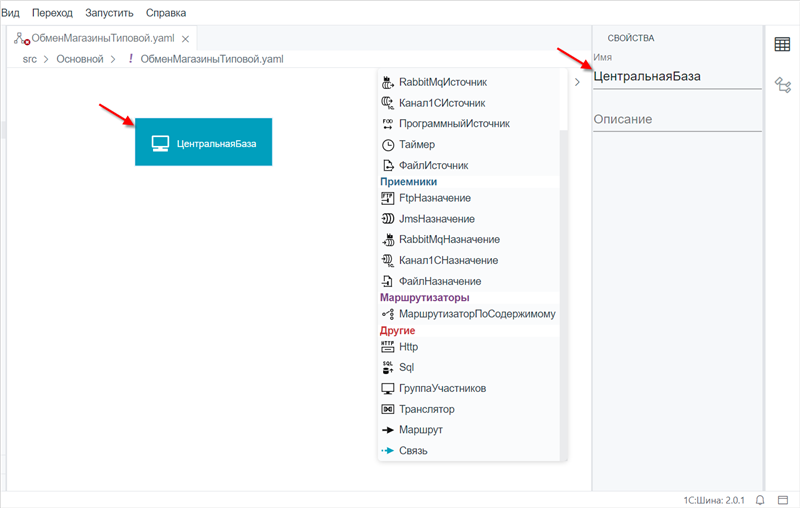Choose the RabbitMqНазначение icon

coord(388,239)
